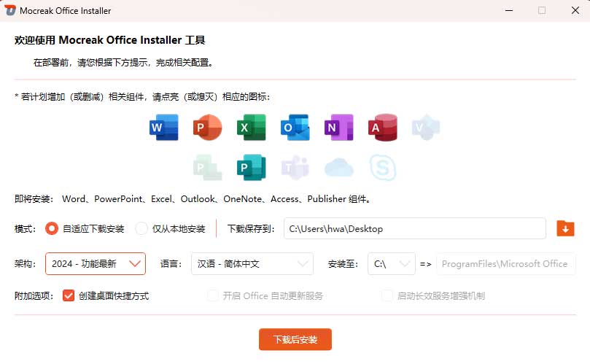Enable the dimmed Visio component icon
The height and width of the screenshot is (364, 590).
[426, 127]
